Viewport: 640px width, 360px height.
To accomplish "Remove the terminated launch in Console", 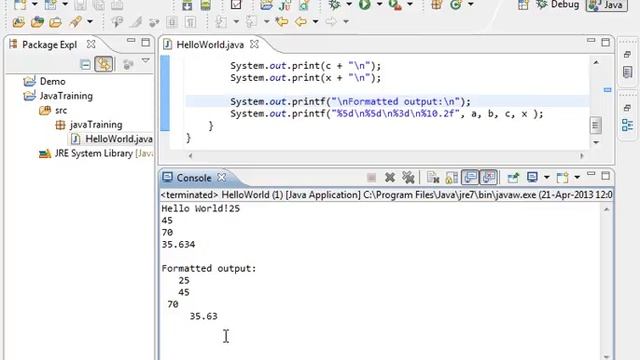I will [389, 178].
